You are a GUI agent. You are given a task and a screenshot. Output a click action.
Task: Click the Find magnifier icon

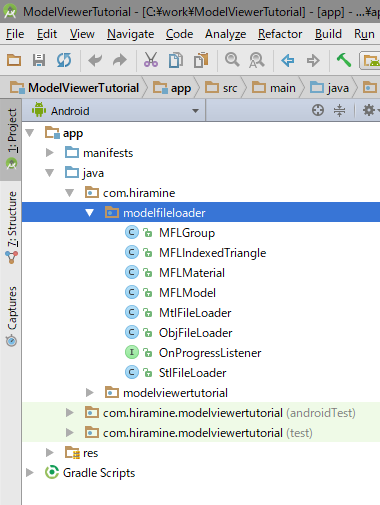[232, 60]
